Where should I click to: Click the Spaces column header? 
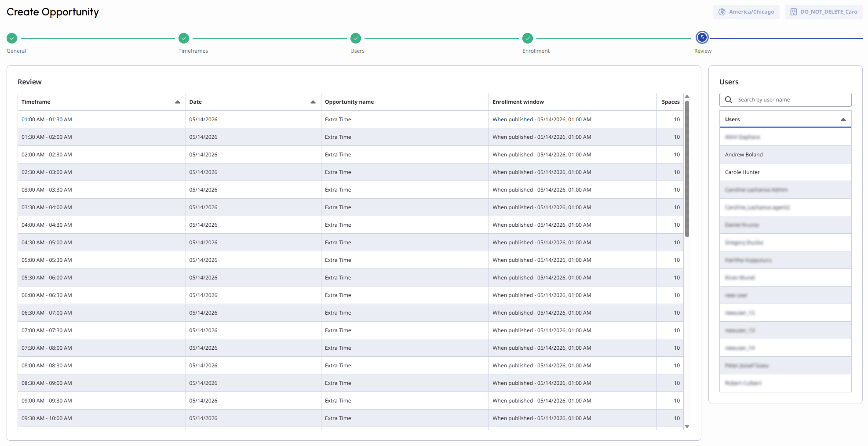click(670, 102)
